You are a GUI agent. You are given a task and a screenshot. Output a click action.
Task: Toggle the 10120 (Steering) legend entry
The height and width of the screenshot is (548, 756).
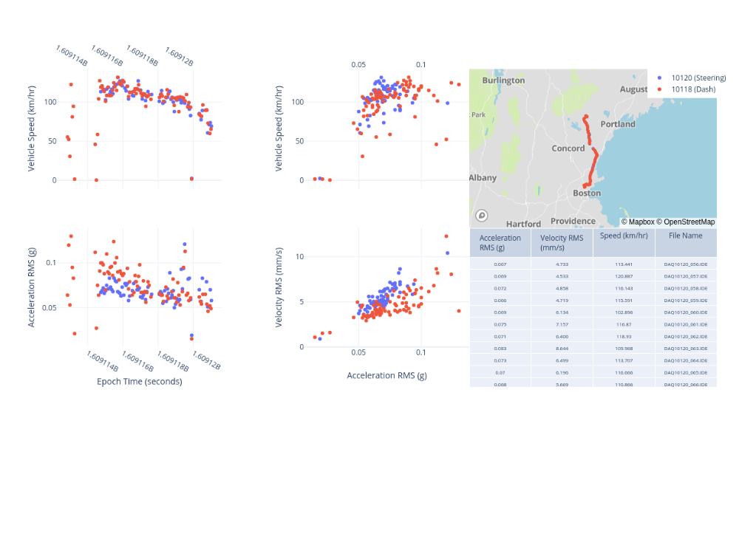coord(698,78)
